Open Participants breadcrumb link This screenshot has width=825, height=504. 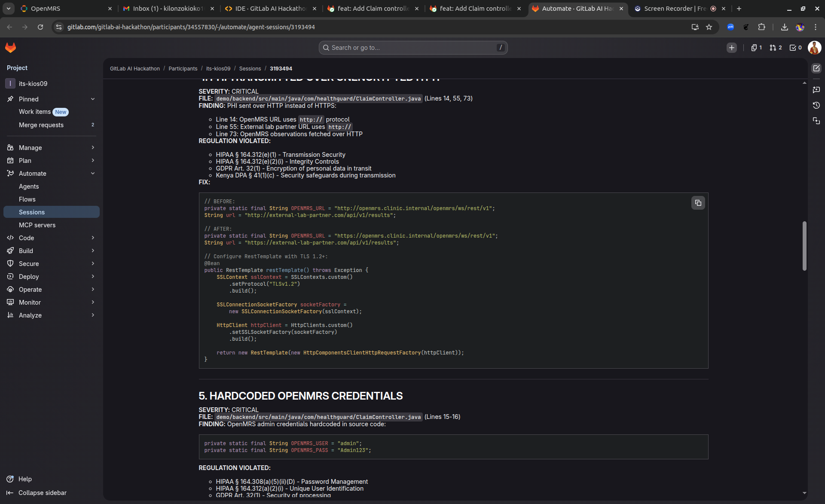pos(183,69)
